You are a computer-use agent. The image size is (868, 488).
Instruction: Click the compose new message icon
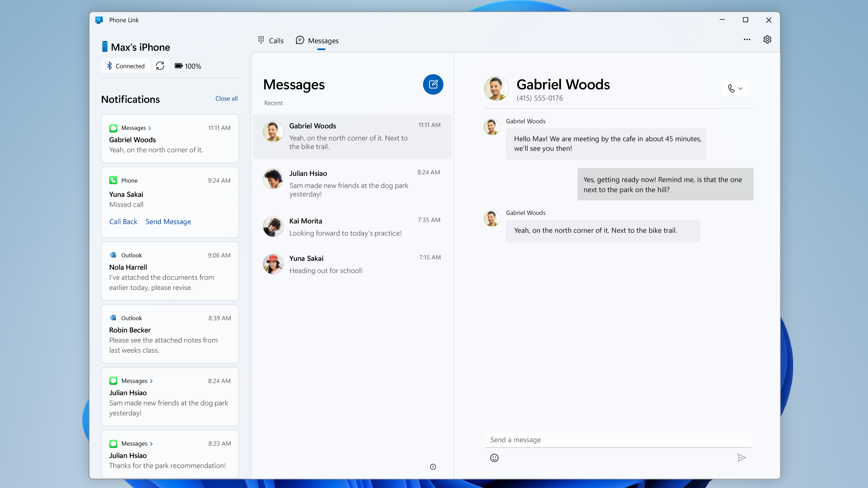[x=434, y=84]
